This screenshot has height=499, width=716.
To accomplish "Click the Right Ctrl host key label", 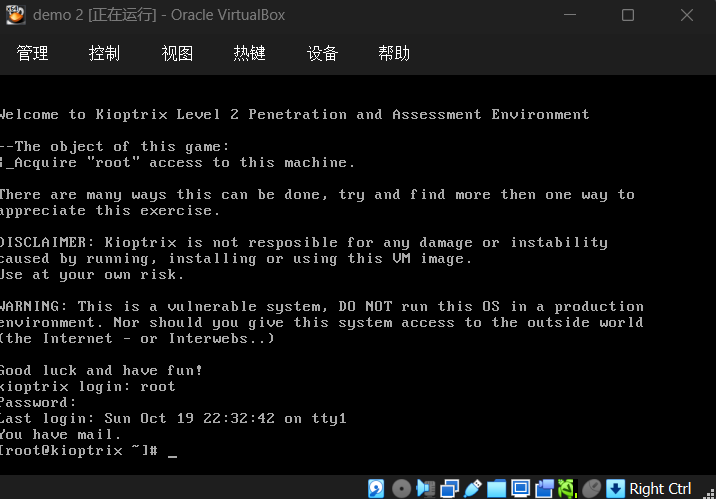I will point(660,489).
